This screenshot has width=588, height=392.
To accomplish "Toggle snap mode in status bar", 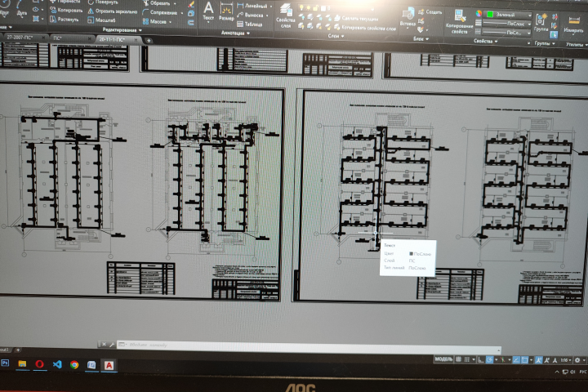I will click(x=467, y=359).
